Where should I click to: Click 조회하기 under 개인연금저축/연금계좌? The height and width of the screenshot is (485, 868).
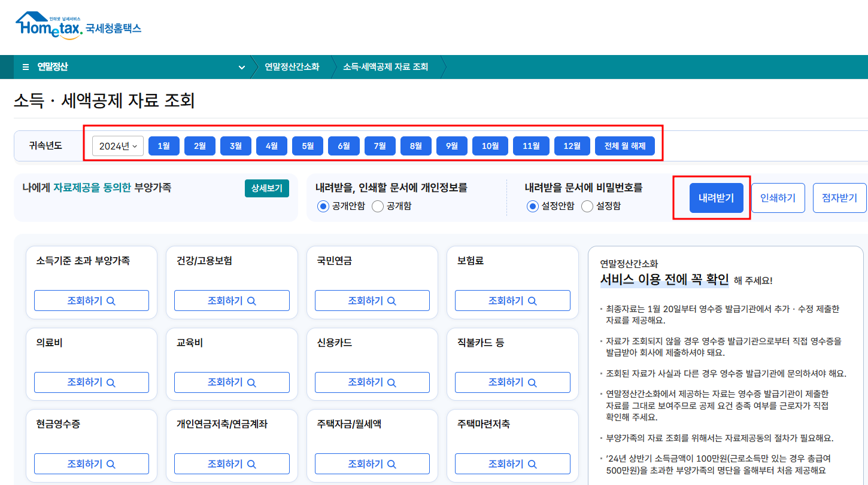click(x=232, y=464)
